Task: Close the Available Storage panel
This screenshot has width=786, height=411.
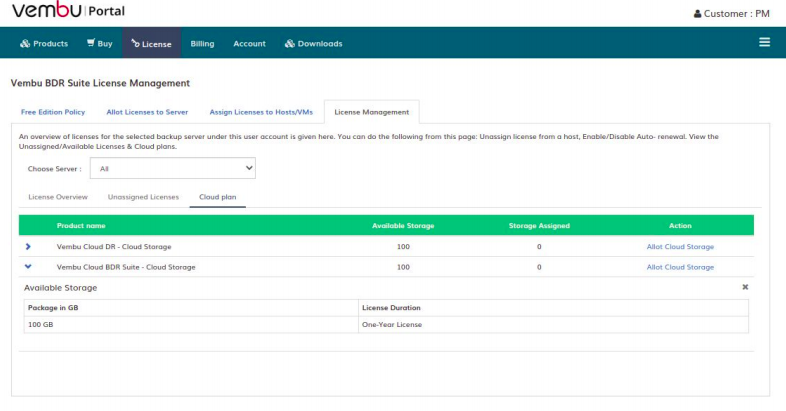Action: pos(745,287)
